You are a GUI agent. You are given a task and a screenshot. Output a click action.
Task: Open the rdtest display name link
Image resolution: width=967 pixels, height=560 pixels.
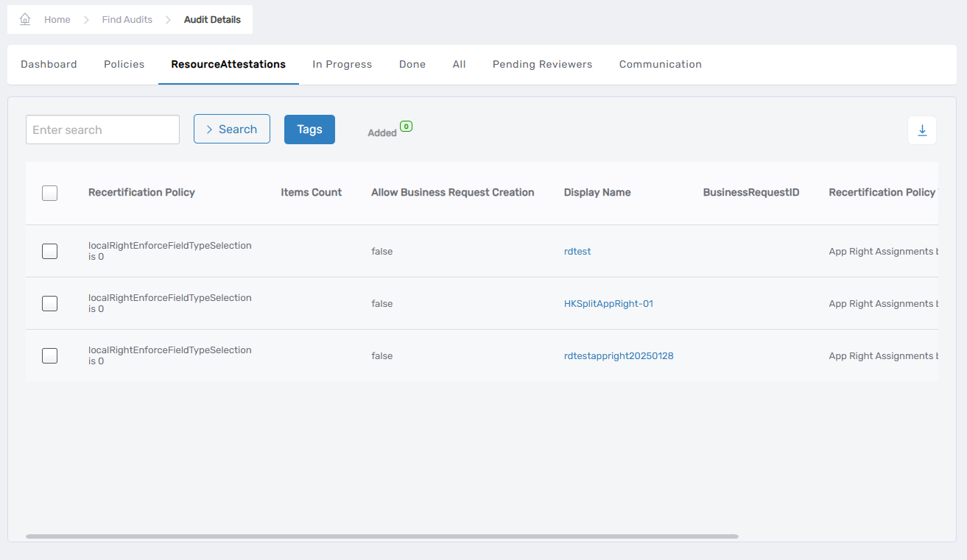(577, 252)
